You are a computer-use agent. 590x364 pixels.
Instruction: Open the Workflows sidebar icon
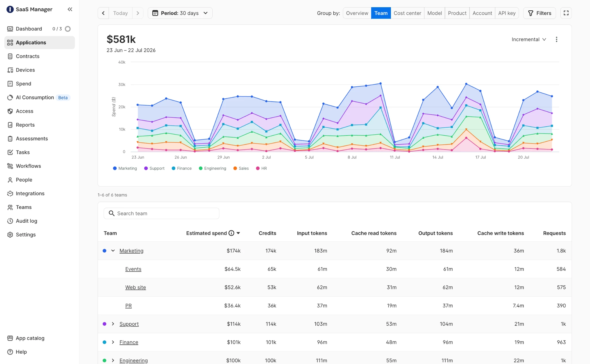(x=10, y=166)
